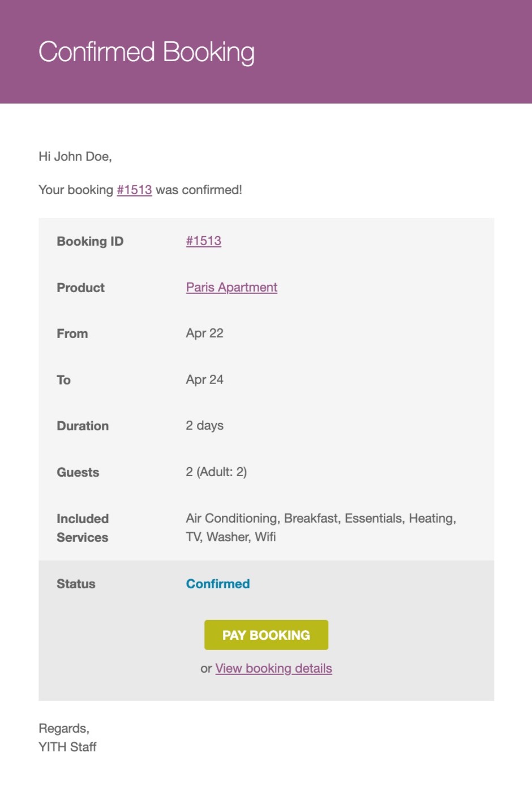Select the Apr 24 to date

click(204, 379)
